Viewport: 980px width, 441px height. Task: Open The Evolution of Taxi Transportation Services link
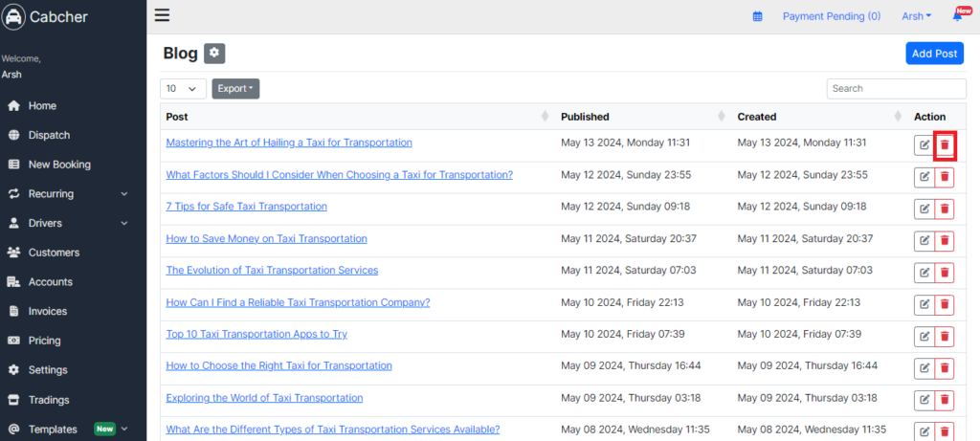click(272, 271)
